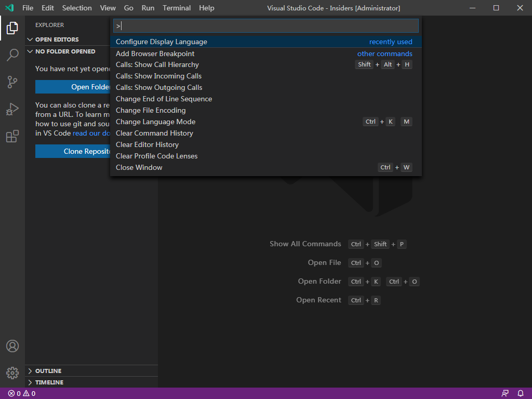This screenshot has width=532, height=399.
Task: Open the Help menu
Action: pos(206,8)
